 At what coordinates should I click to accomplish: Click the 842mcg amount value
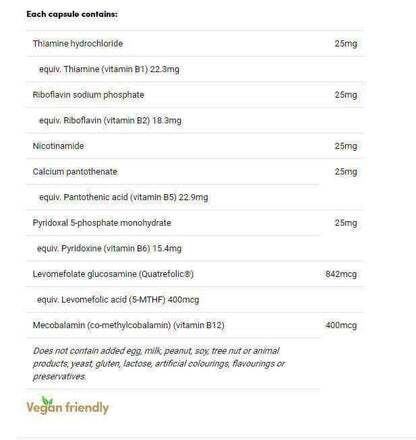341,274
